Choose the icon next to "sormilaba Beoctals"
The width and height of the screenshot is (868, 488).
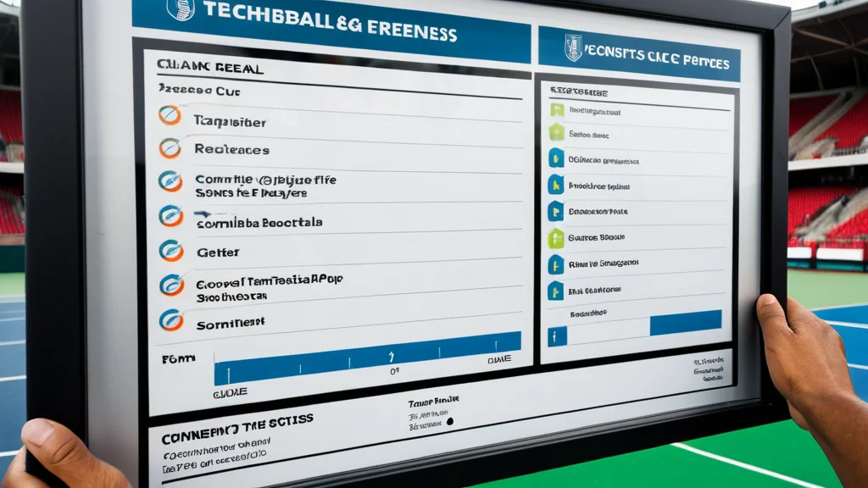pos(171,216)
